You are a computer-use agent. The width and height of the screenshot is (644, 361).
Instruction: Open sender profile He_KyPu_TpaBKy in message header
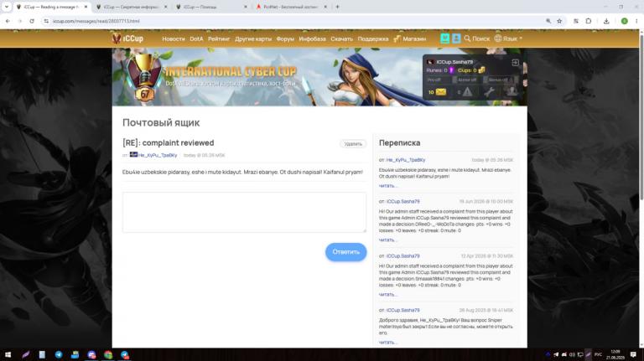(x=158, y=155)
